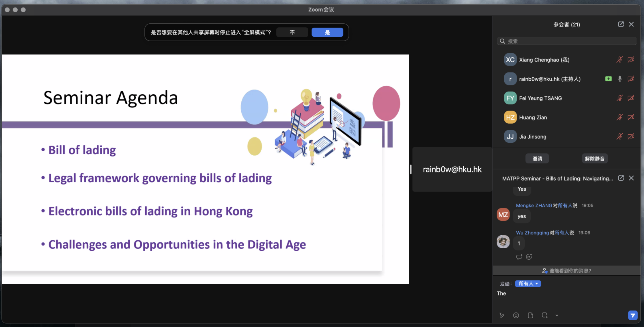Select the text formatting icon in chat
This screenshot has height=327, width=644.
coord(502,315)
